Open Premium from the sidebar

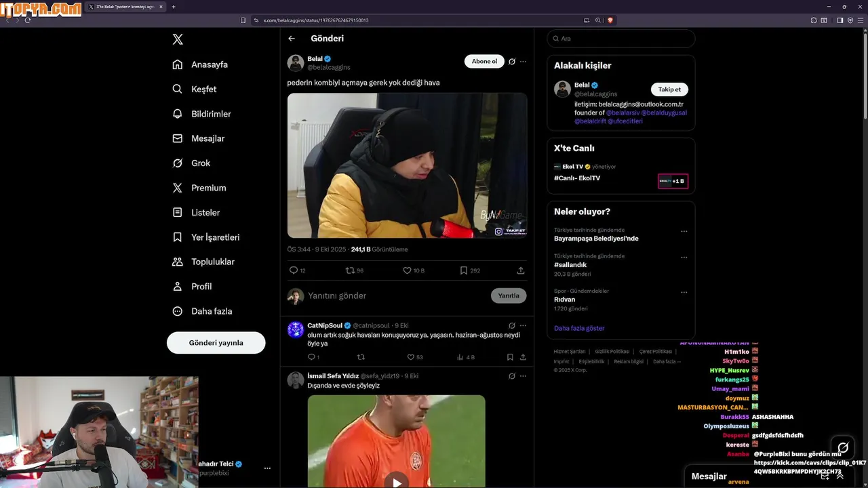(199, 188)
